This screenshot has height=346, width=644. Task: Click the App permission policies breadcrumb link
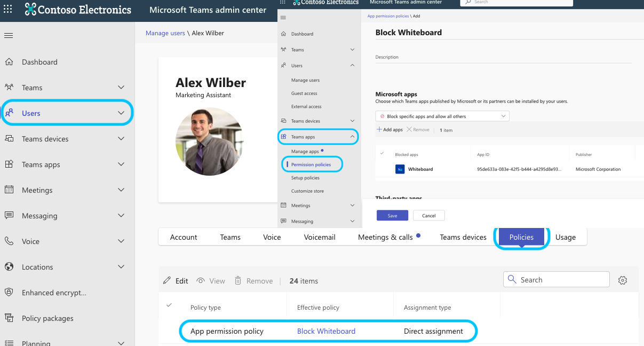tap(388, 16)
